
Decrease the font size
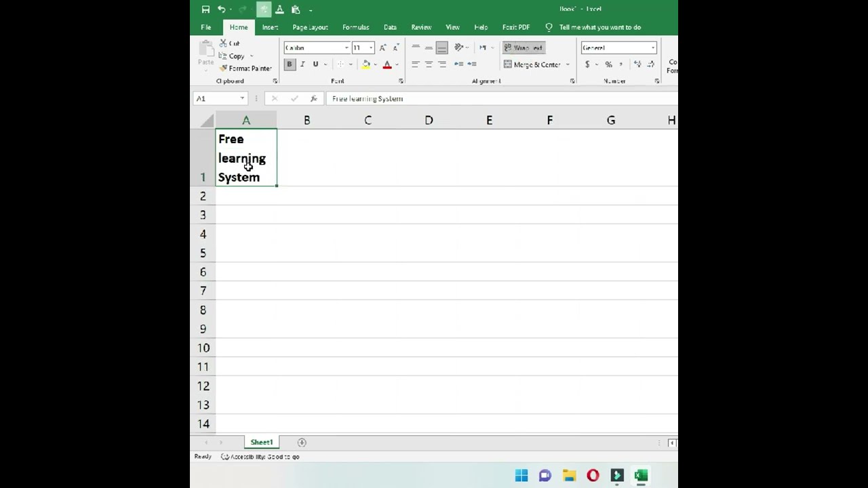[396, 47]
